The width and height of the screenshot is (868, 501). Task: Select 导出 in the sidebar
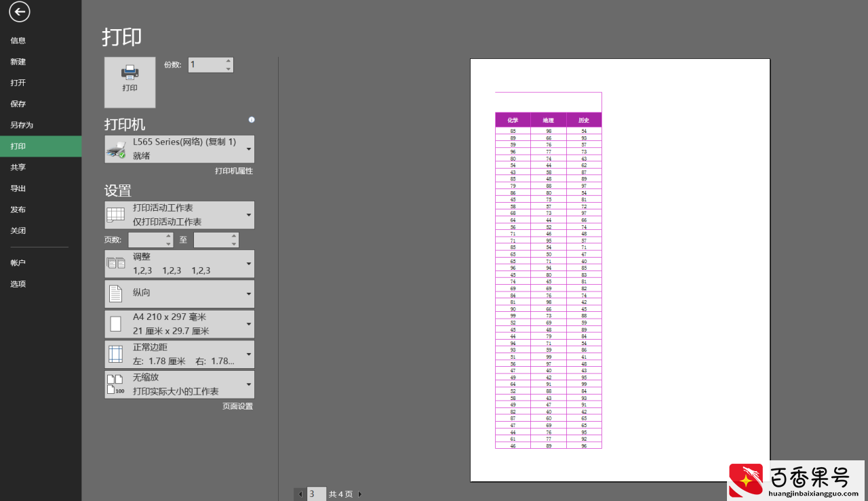tap(41, 188)
